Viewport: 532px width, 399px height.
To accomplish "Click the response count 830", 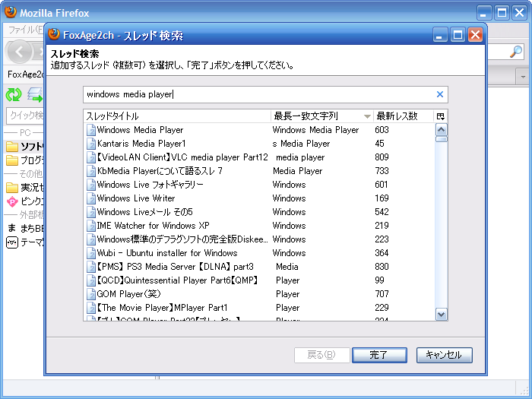I will (382, 267).
